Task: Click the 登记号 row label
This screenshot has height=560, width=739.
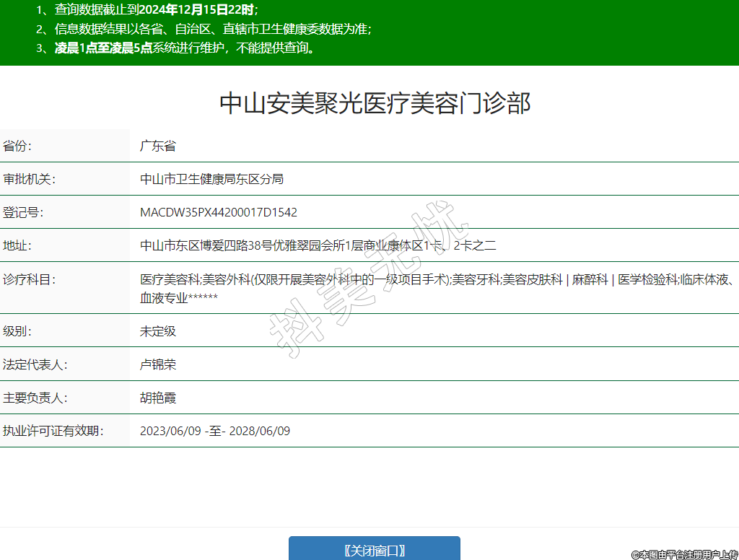Action: [x=23, y=212]
